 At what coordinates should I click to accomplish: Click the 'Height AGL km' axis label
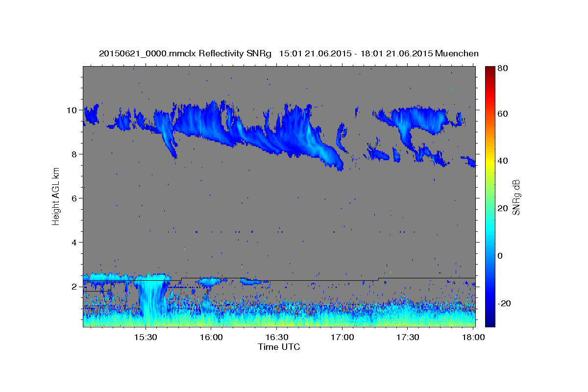click(56, 196)
